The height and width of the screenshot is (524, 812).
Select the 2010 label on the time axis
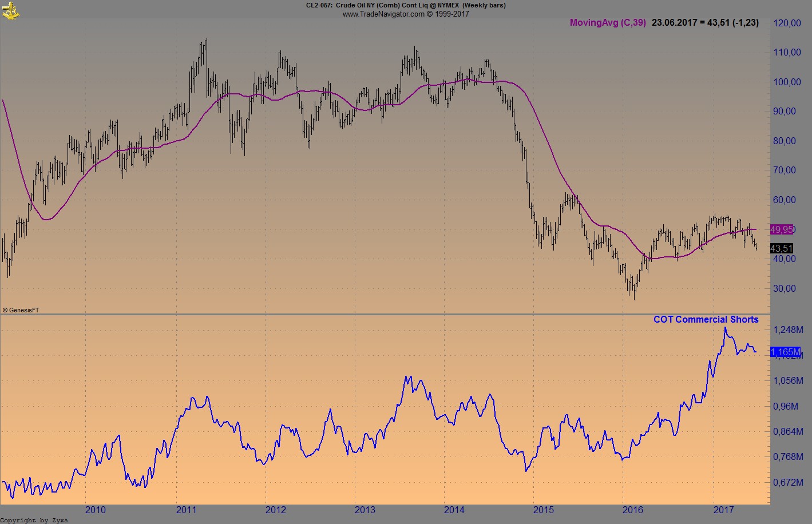coord(96,509)
